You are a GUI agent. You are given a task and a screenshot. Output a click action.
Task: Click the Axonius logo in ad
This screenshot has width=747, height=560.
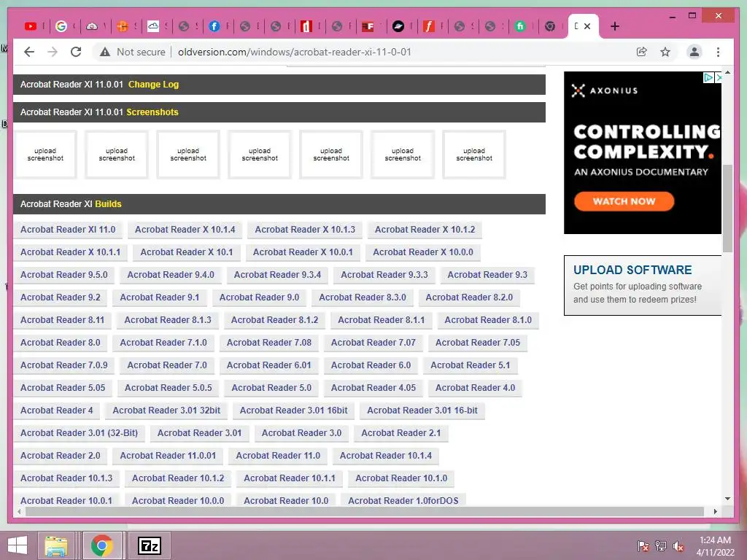click(x=605, y=90)
